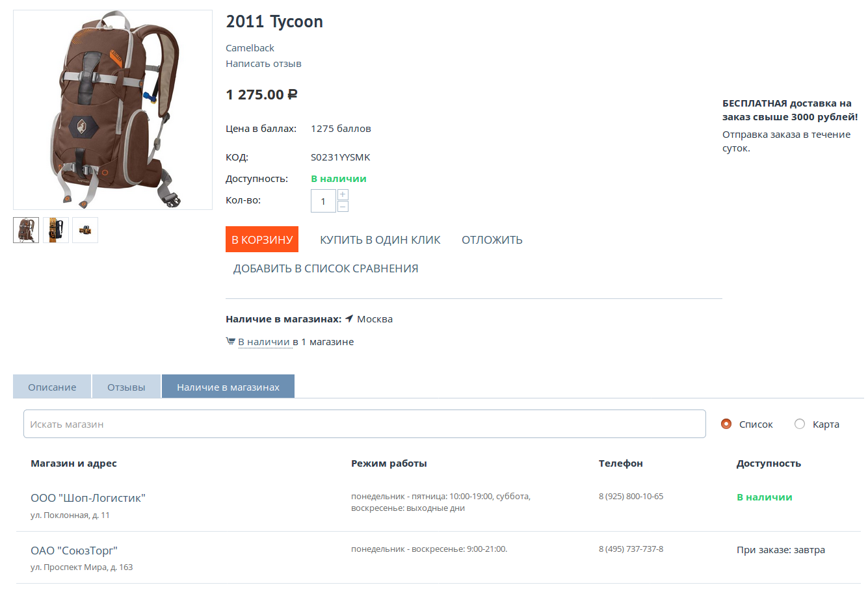Click the ОТЛОЖИТЬ button
The width and height of the screenshot is (868, 598).
click(x=492, y=240)
